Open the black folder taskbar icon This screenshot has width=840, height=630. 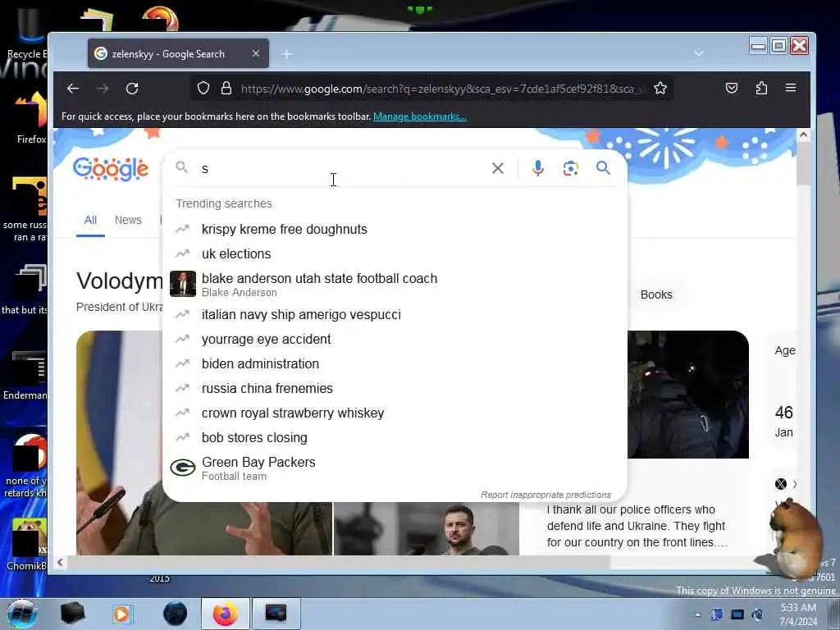(72, 614)
